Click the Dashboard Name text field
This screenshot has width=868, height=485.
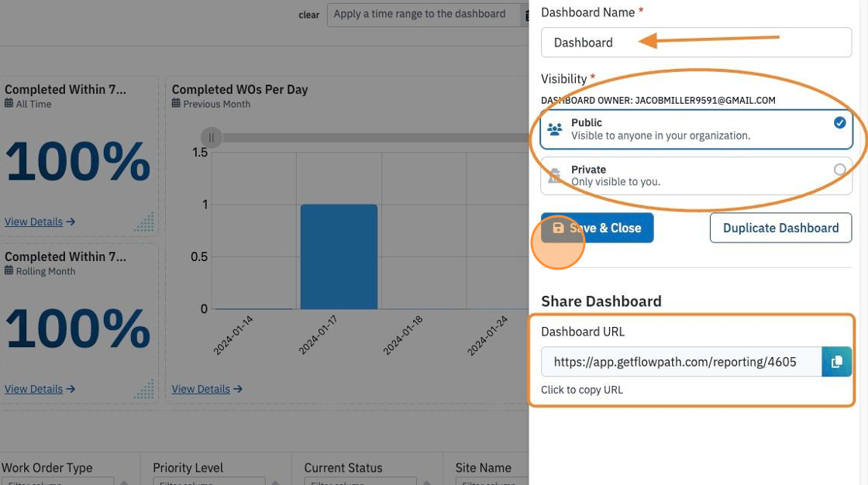click(696, 43)
